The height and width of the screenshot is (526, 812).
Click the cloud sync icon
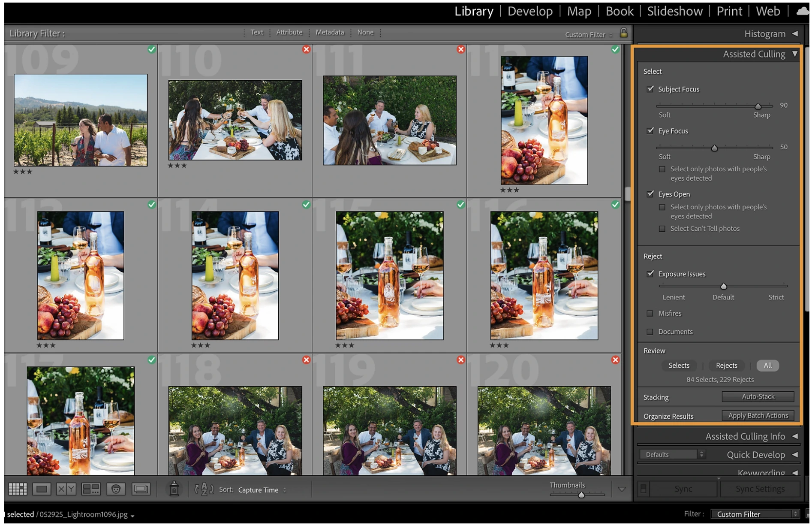[803, 11]
